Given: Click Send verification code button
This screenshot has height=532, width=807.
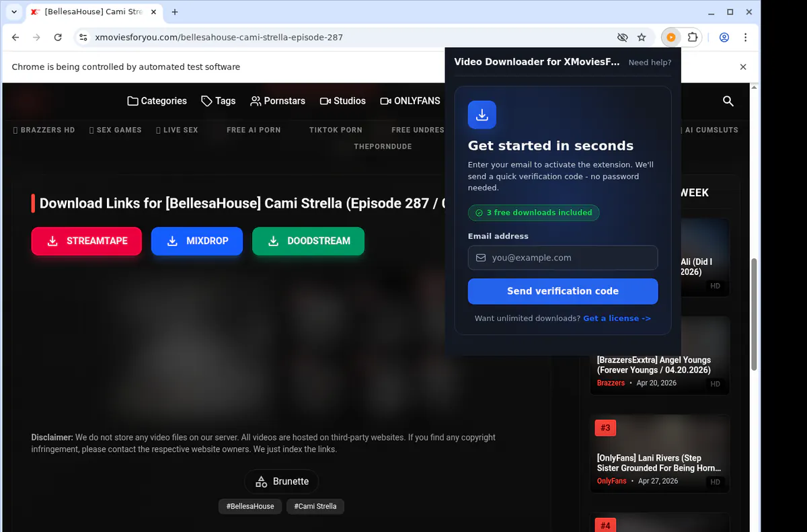Looking at the screenshot, I should point(563,291).
